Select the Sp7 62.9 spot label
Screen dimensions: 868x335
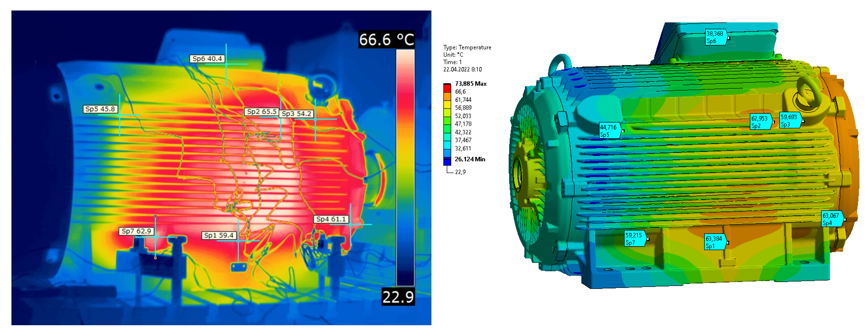pyautogui.click(x=136, y=231)
